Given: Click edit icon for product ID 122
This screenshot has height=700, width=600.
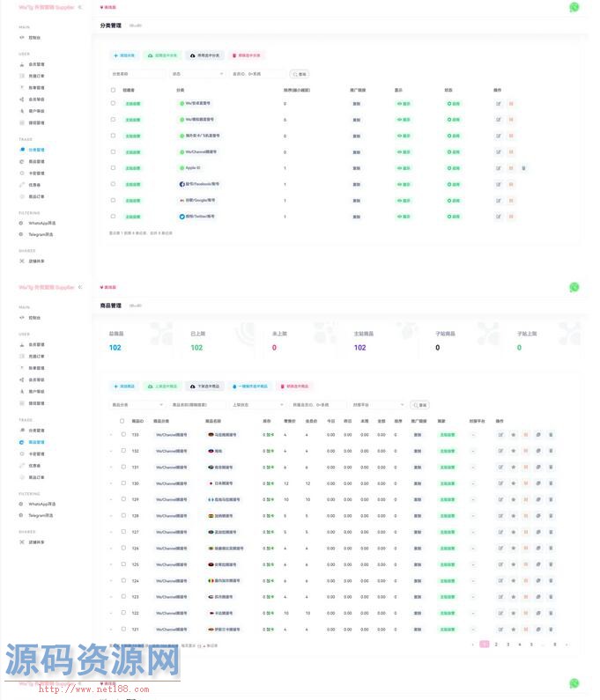Looking at the screenshot, I should pyautogui.click(x=500, y=613).
